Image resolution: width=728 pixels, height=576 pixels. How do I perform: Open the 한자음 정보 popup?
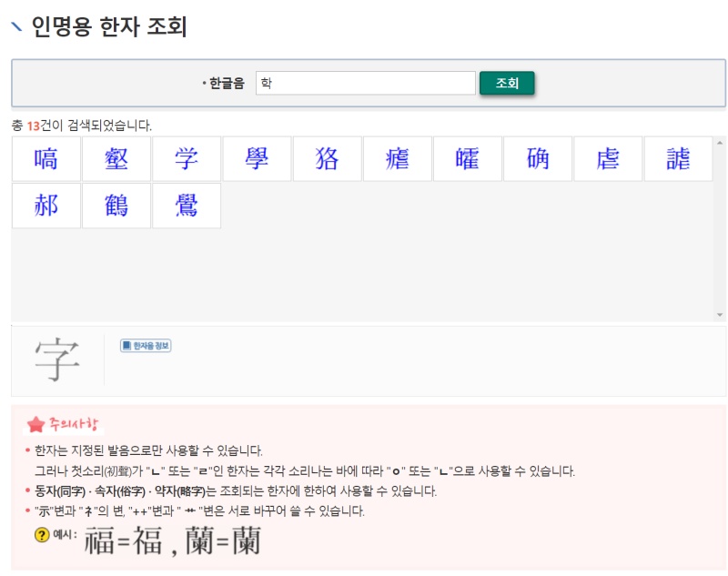click(144, 345)
